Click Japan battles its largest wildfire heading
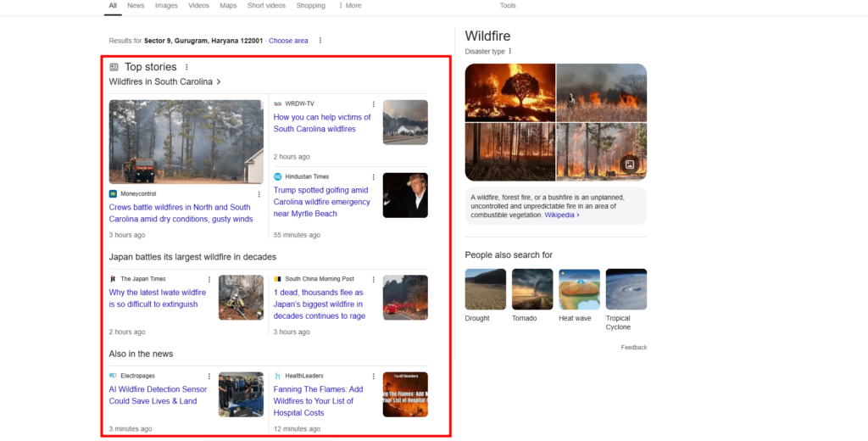 point(192,257)
